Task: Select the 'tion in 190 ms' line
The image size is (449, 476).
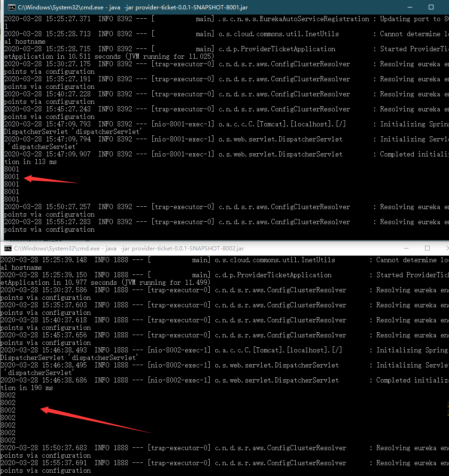Action: click(x=27, y=388)
